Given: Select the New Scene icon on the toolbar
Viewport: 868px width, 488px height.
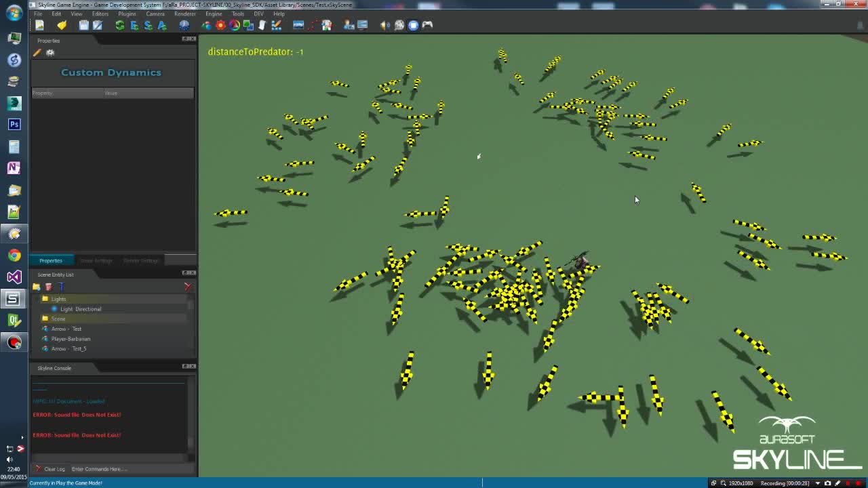Looking at the screenshot, I should pyautogui.click(x=38, y=25).
